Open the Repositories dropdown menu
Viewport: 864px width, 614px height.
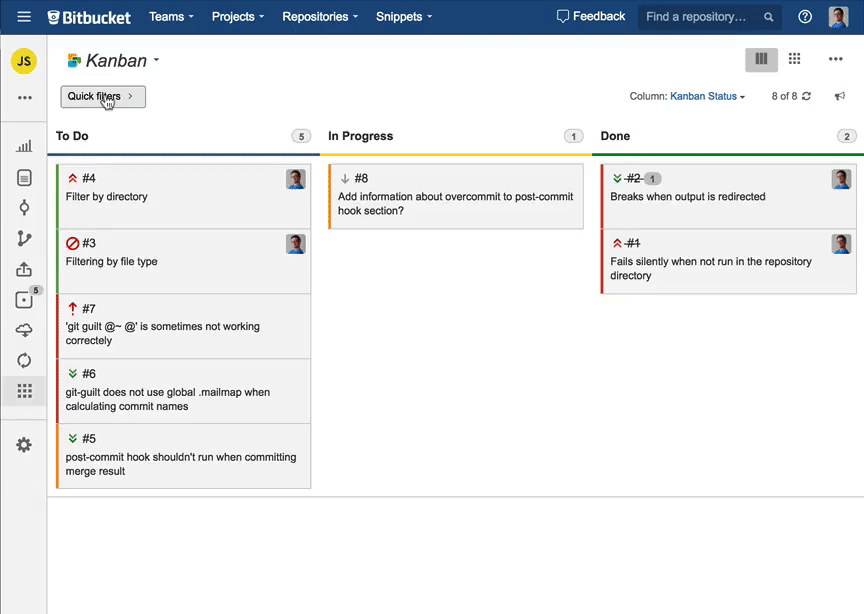(320, 17)
